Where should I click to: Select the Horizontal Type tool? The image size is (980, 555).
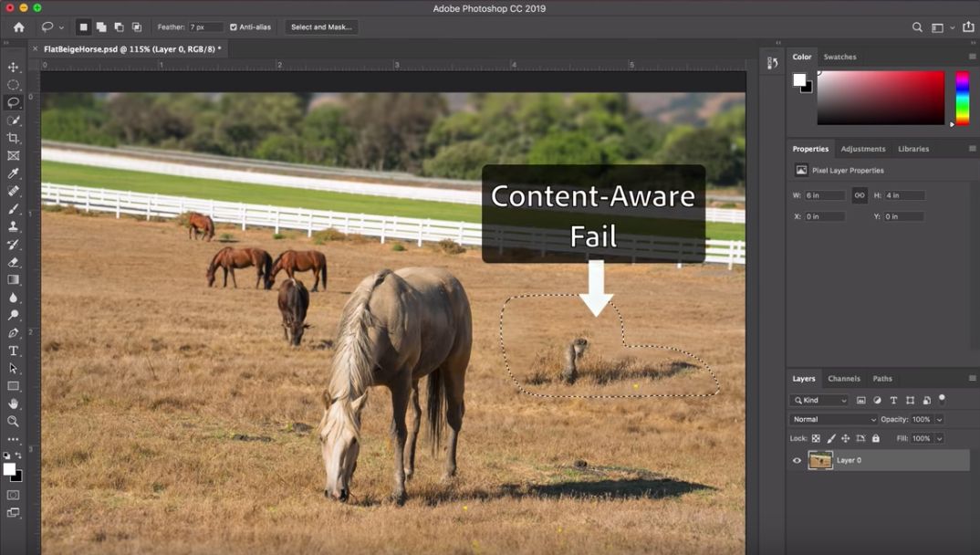[x=13, y=350]
